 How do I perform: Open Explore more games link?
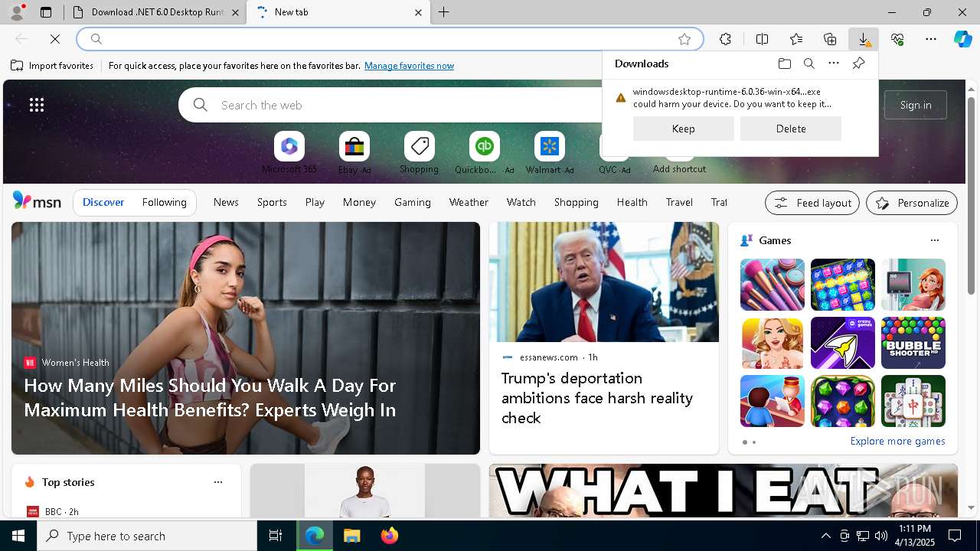coord(897,442)
